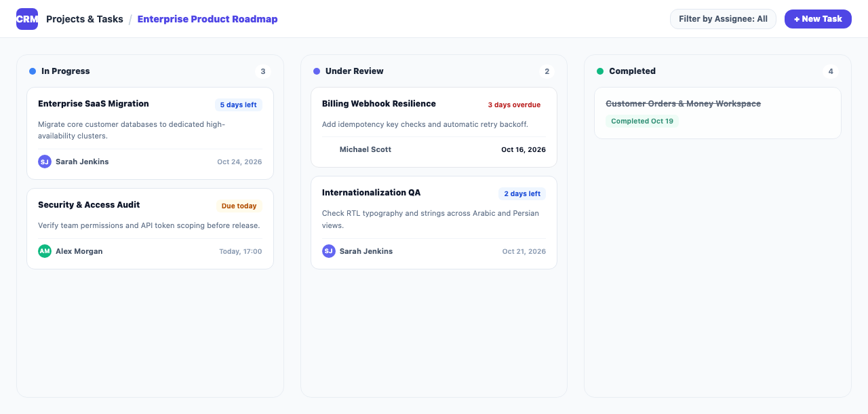Click the purple Under Review status dot
Viewport: 868px width, 414px height.
[317, 71]
